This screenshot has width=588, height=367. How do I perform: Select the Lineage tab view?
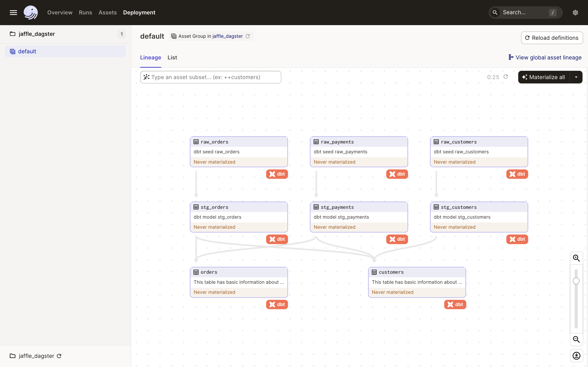click(151, 57)
